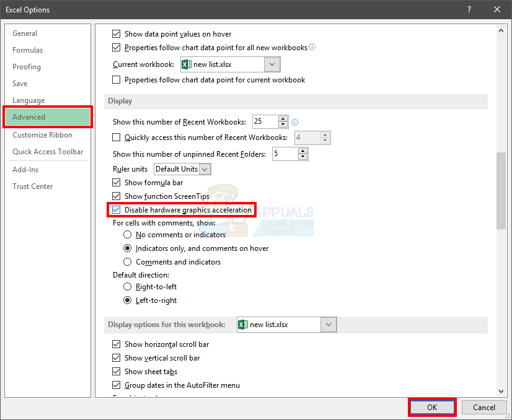Screen dimensions: 512x420
Task: Toggle Show data point values on hover
Action: click(117, 33)
